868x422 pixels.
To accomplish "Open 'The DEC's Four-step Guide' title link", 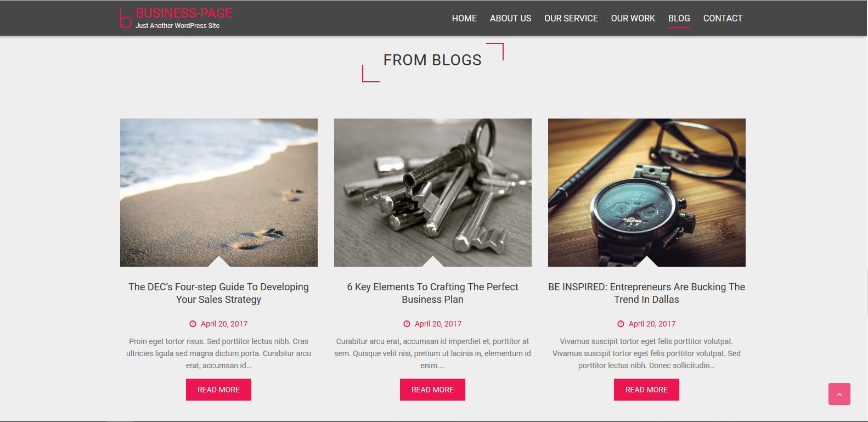I will (x=218, y=293).
